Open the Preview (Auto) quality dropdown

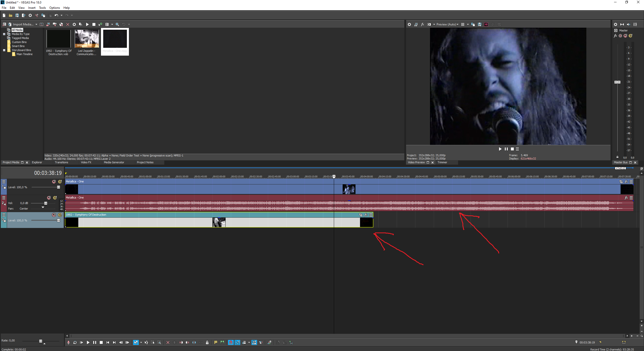coord(447,24)
